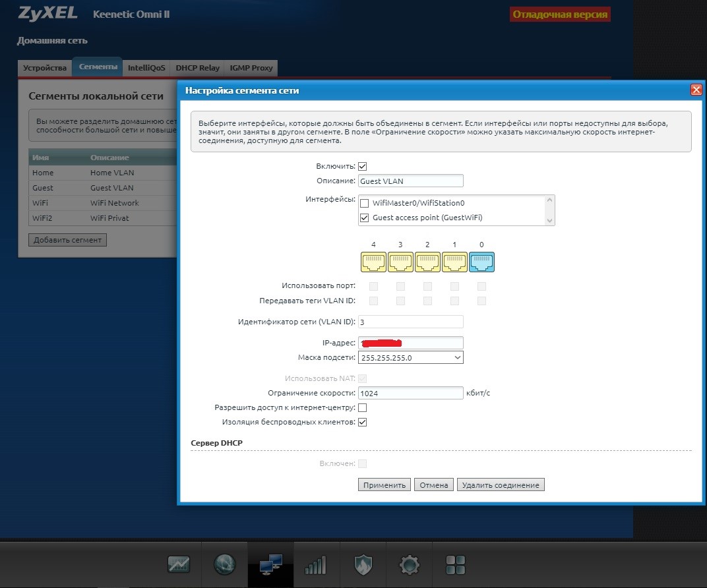Toggle Передавать теги VLAN ID for port 3
Screen dimensions: 707x588
tap(400, 301)
